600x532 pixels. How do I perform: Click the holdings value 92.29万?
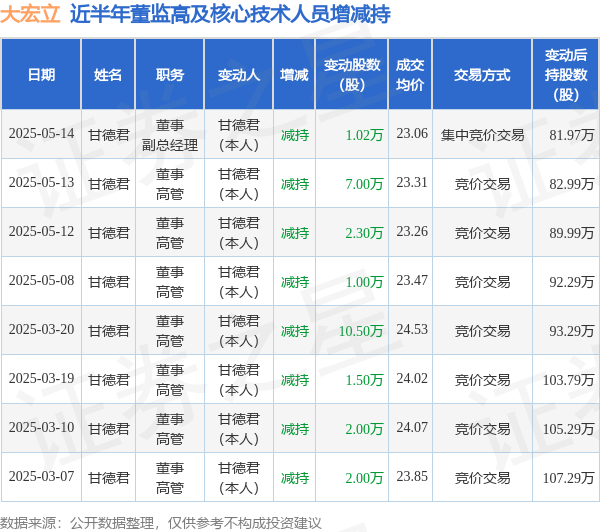[x=572, y=282]
